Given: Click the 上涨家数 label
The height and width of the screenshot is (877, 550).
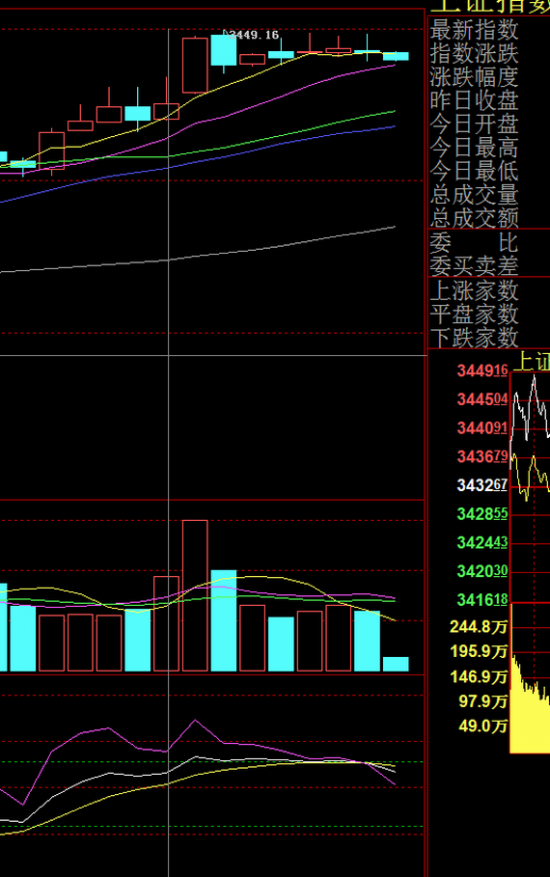Looking at the screenshot, I should 474,291.
